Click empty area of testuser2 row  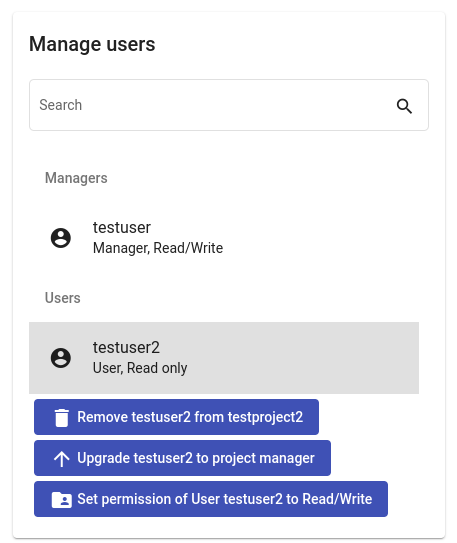coord(305,358)
